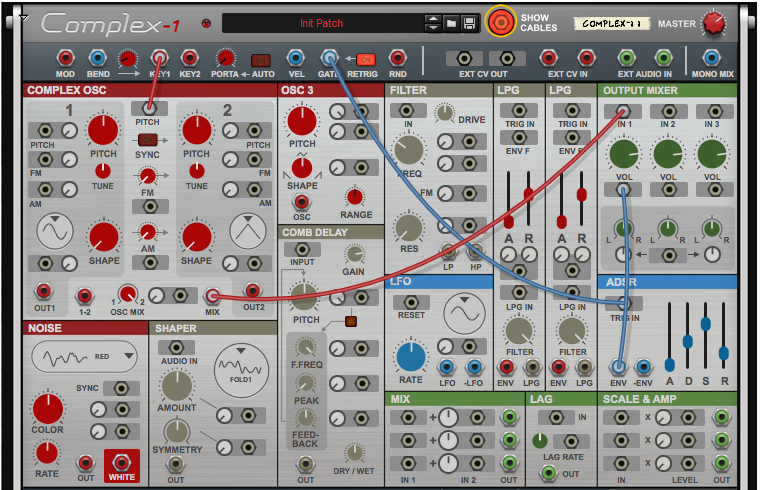Click the shaper AMOUNT knob
Viewport: 760px width, 490px height.
click(177, 386)
